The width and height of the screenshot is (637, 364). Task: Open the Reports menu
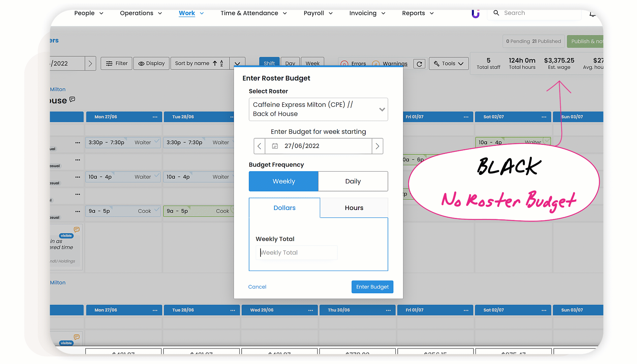(418, 13)
